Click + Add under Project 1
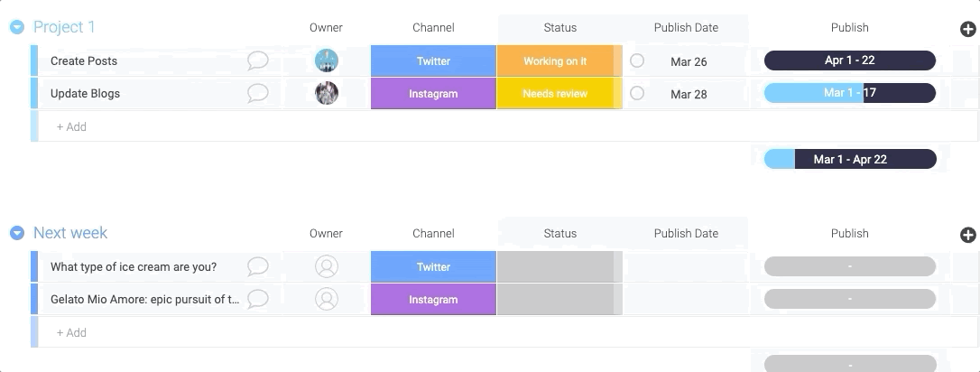 tap(72, 126)
